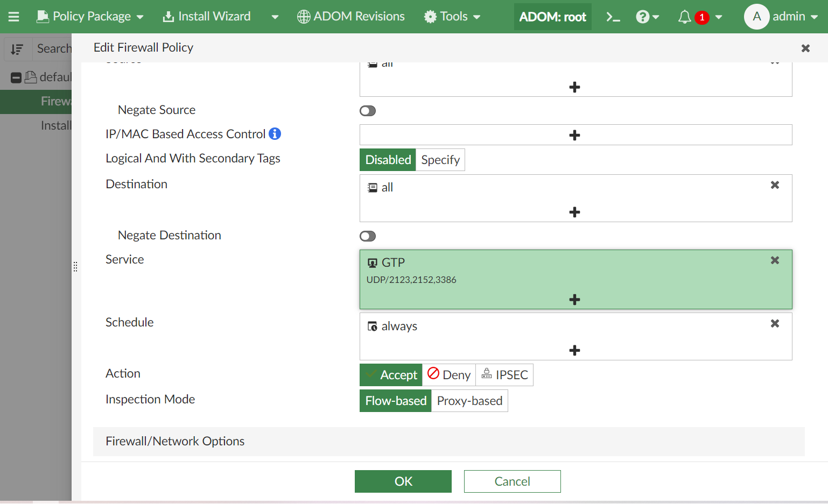Screen dimensions: 828x504
Task: Open the CLI console icon
Action: (x=613, y=17)
